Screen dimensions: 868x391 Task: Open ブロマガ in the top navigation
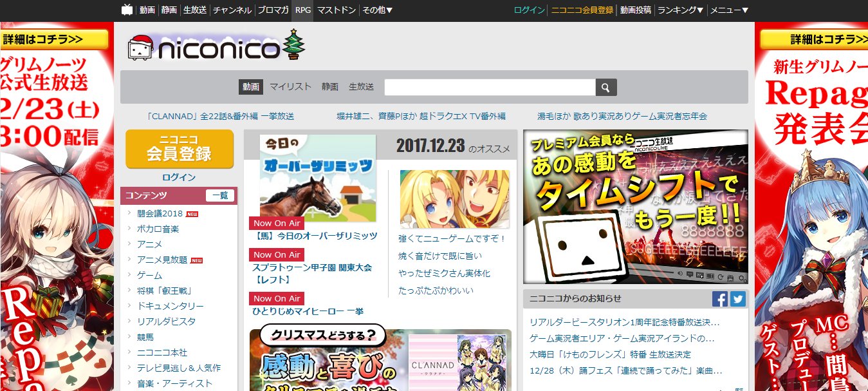tap(273, 10)
